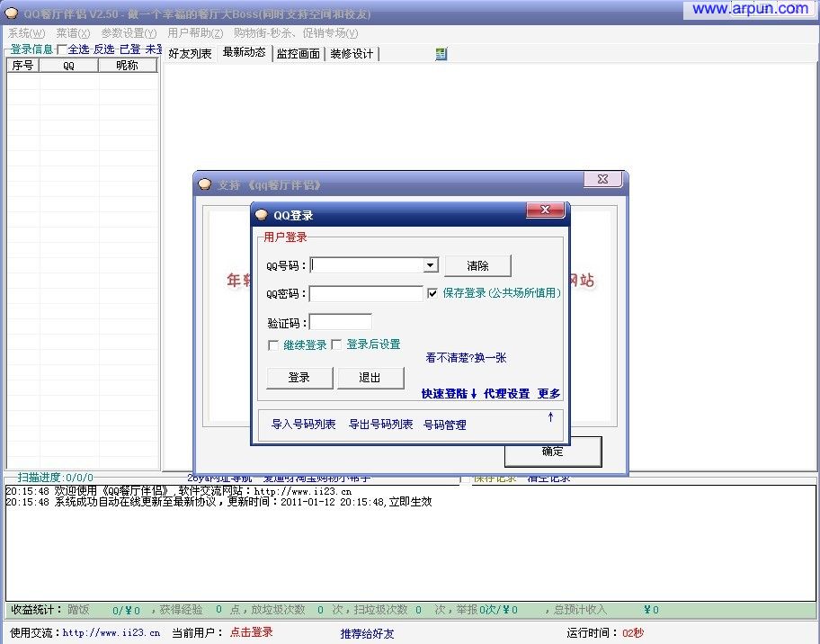Click 收益统计 label

click(x=36, y=610)
